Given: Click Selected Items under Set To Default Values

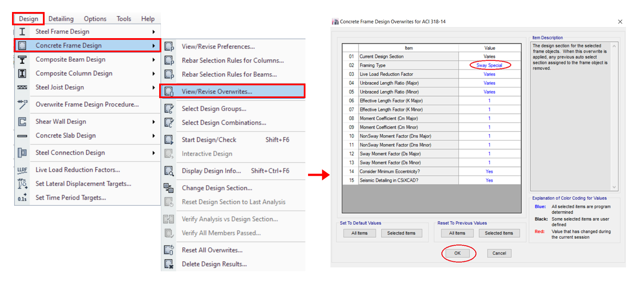Looking at the screenshot, I should (401, 233).
